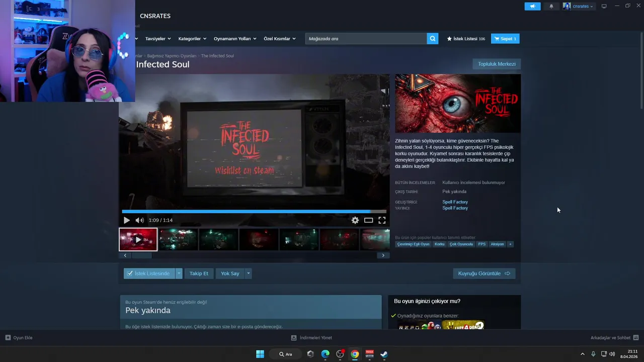Open the system volume tray icon

[612, 354]
